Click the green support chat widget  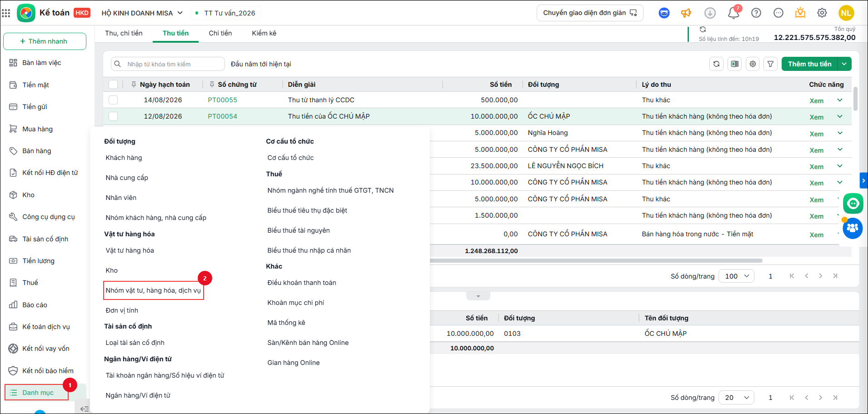click(x=853, y=204)
